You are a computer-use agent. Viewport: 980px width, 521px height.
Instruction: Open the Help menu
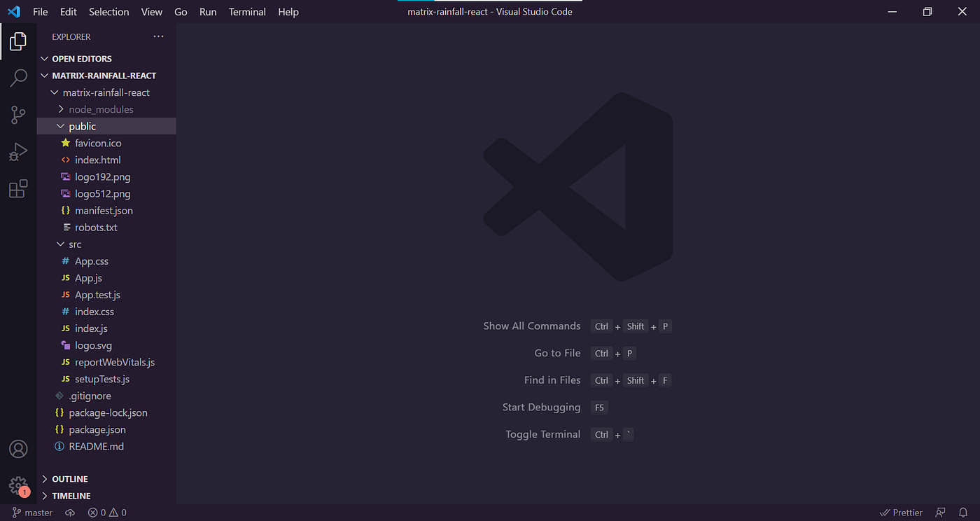(x=288, y=12)
